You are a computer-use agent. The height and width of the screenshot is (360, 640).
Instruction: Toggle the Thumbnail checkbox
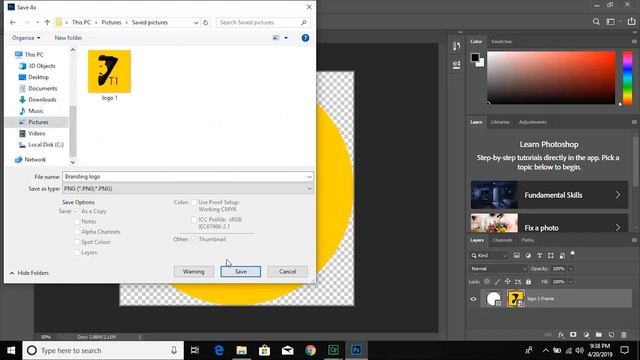click(x=194, y=239)
